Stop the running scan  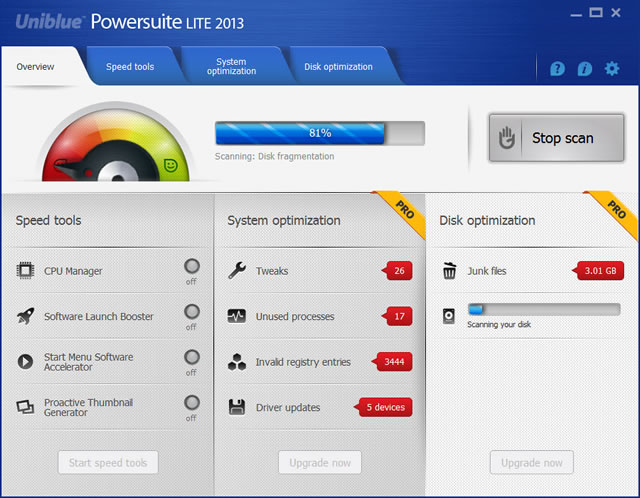[x=556, y=138]
